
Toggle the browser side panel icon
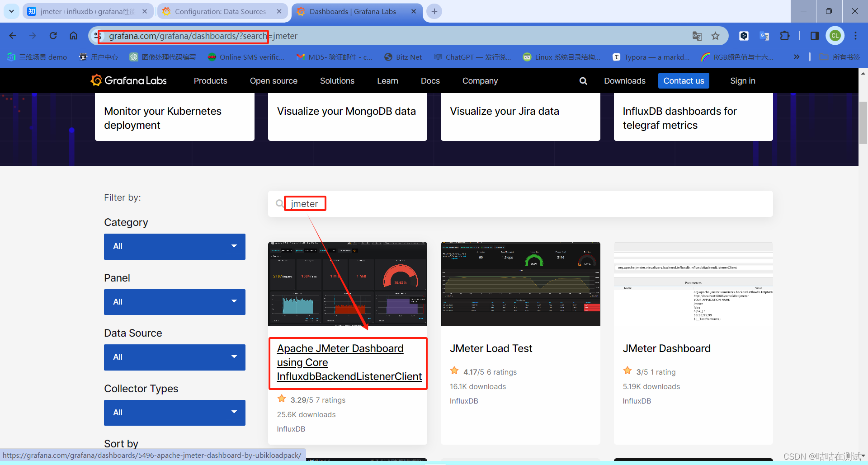point(815,36)
